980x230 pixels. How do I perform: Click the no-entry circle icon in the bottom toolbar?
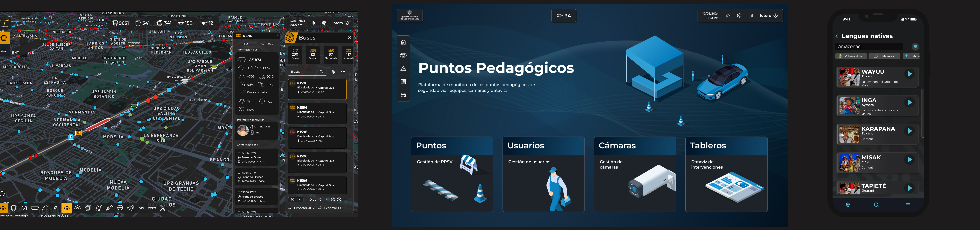pyautogui.click(x=120, y=208)
